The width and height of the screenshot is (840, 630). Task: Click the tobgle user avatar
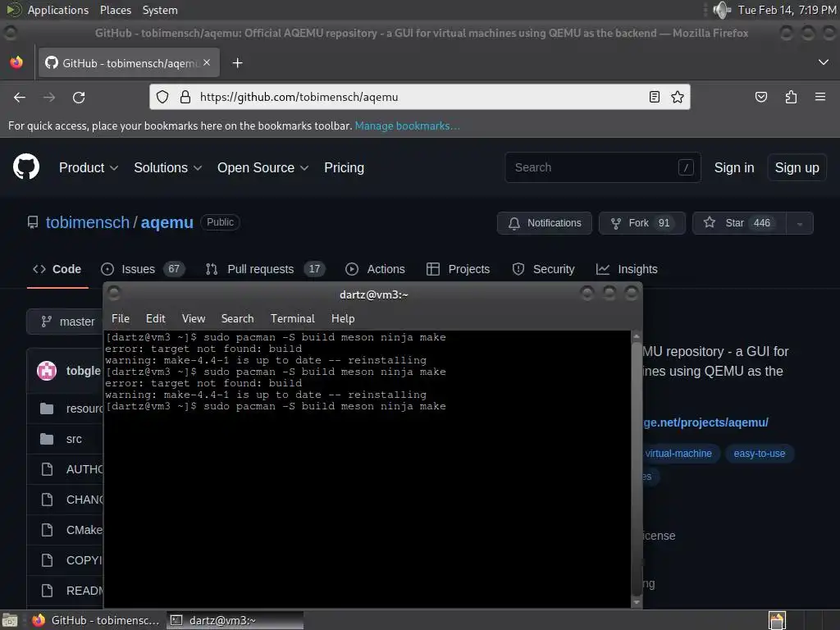(x=47, y=371)
